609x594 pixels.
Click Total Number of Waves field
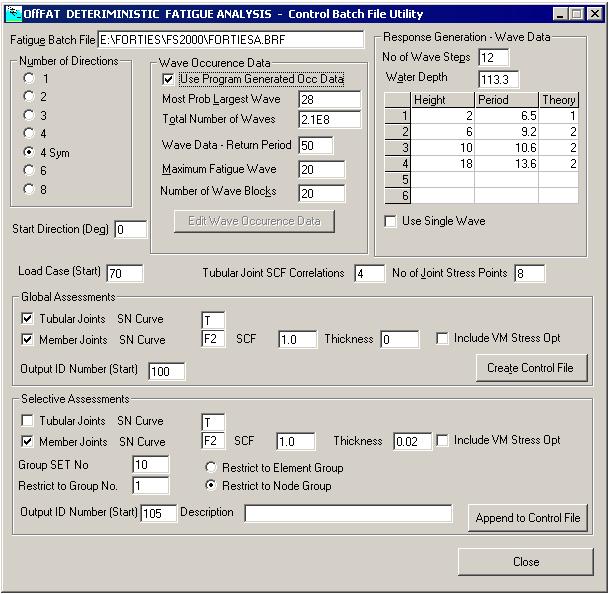330,120
